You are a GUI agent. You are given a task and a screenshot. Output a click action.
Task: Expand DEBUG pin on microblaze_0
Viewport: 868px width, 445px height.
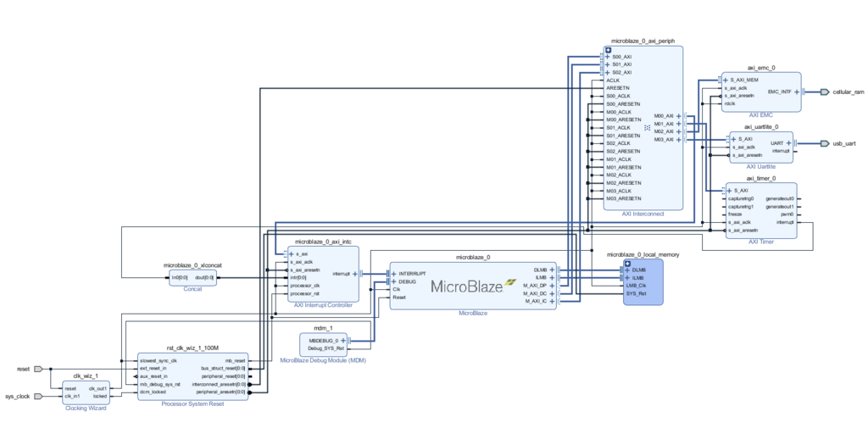coord(394,281)
